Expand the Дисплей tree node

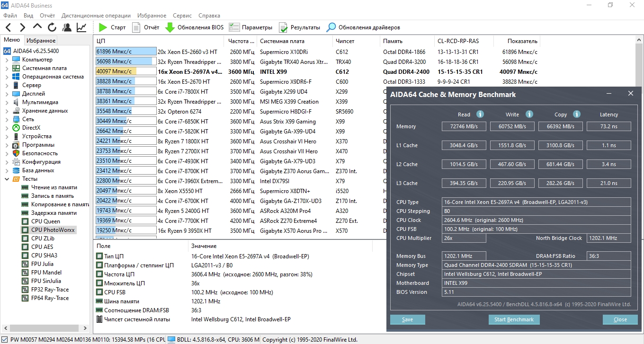point(7,94)
